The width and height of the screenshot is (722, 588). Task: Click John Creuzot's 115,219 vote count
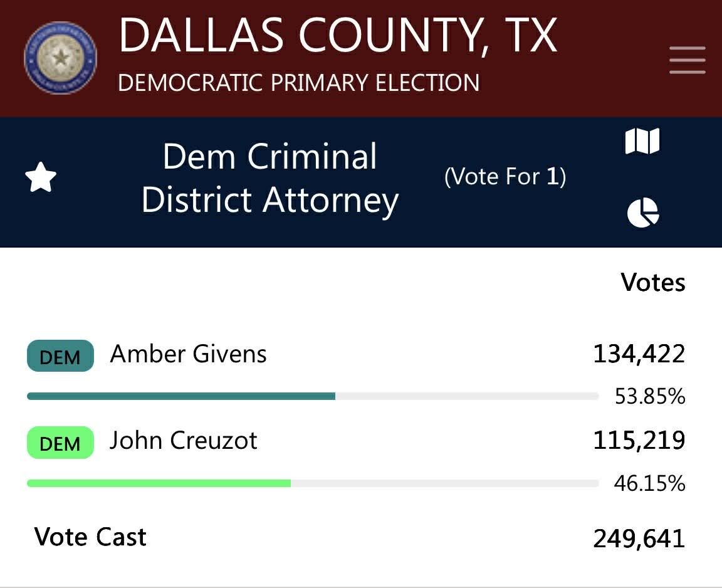click(639, 441)
